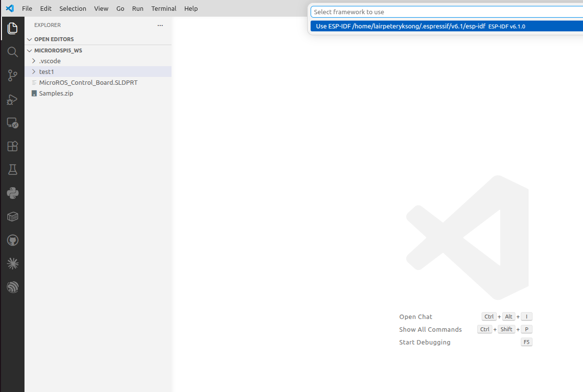Open Run and Debug view icon
This screenshot has width=583, height=392.
pyautogui.click(x=12, y=99)
